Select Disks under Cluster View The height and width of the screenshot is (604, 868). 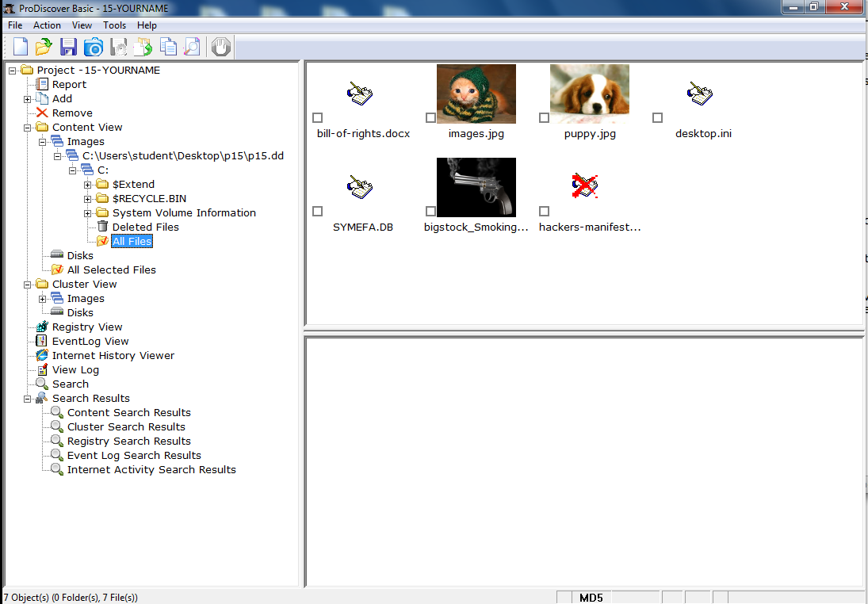point(80,313)
